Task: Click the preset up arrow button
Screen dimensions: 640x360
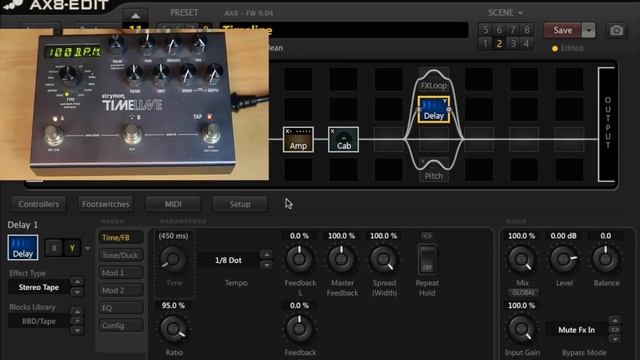Action: point(136,16)
